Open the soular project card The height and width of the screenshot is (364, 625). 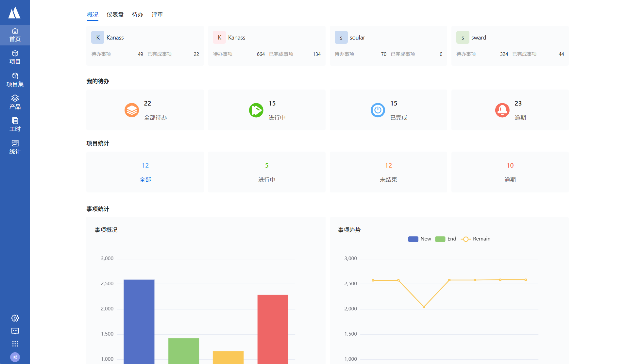pos(388,46)
